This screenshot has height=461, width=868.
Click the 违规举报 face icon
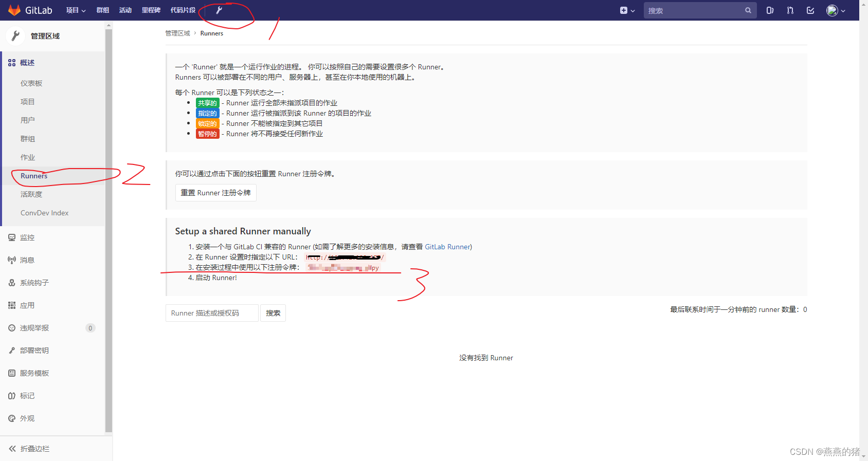(12, 328)
